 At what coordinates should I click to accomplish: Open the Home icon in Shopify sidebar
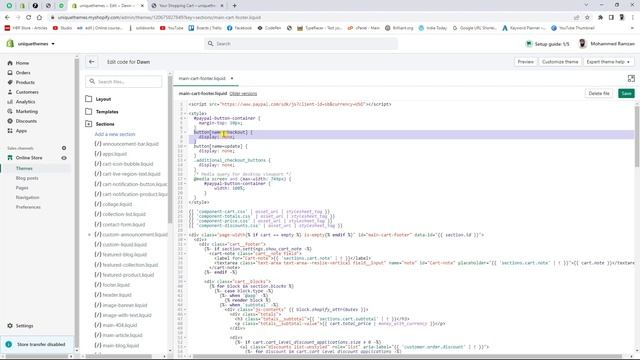[10, 63]
